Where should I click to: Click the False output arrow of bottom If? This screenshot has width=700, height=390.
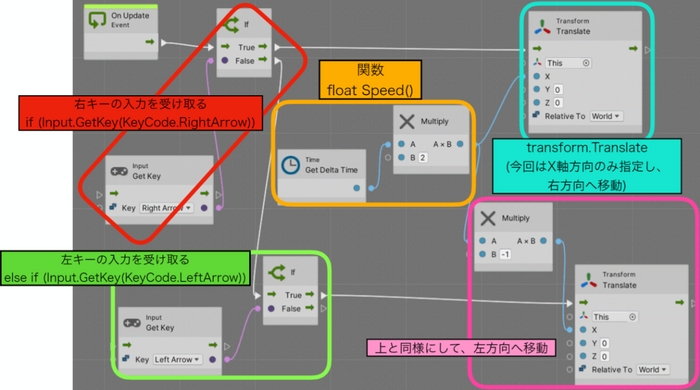pyautogui.click(x=309, y=307)
